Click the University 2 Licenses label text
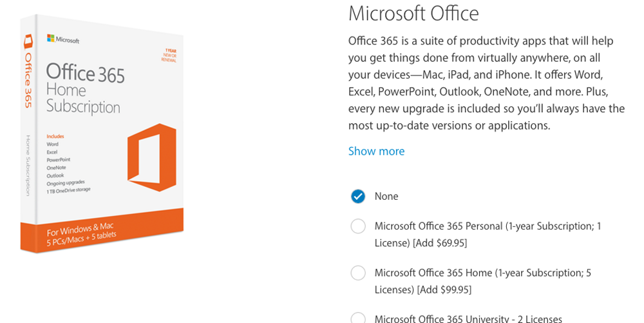Screen dimensions: 644x323 tap(468, 318)
